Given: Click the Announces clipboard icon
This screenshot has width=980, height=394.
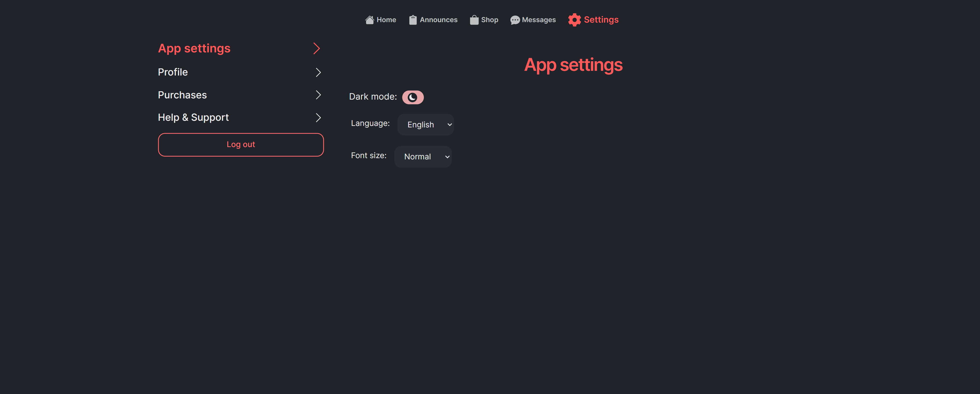Looking at the screenshot, I should [413, 20].
